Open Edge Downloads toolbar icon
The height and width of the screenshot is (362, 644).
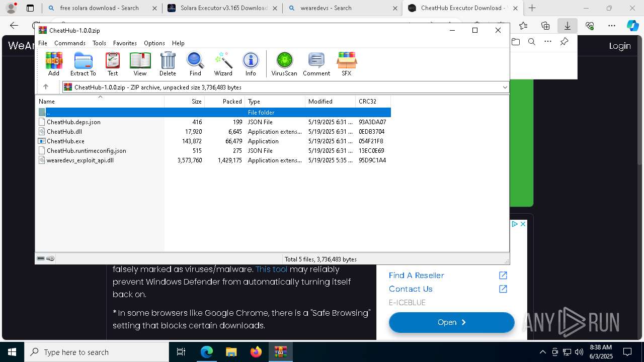click(568, 26)
